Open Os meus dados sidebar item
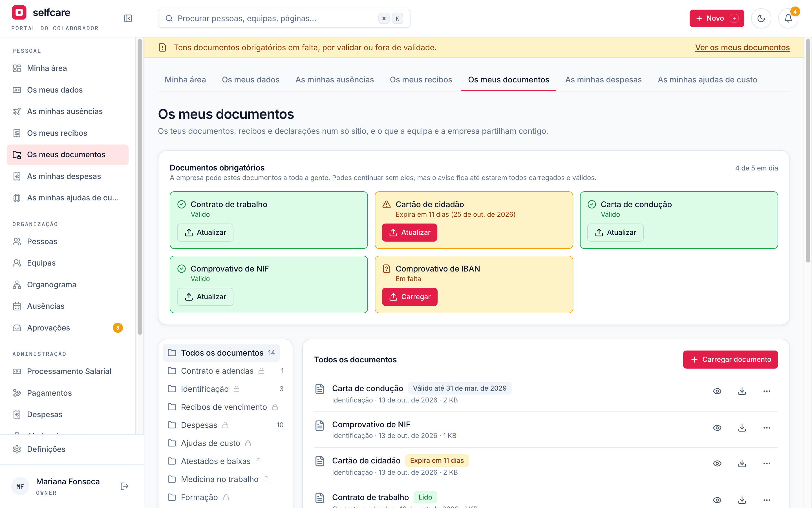Image resolution: width=812 pixels, height=508 pixels. pos(67,90)
